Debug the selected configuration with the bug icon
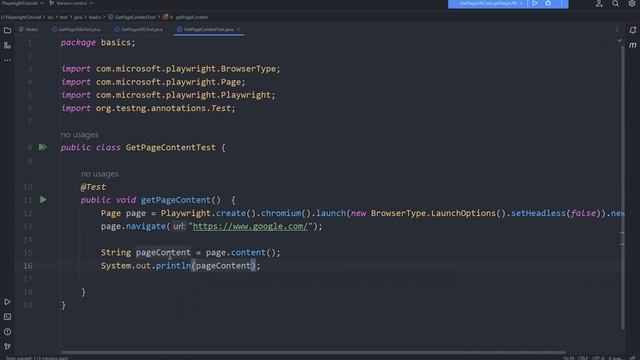The image size is (640, 360). click(x=548, y=3)
